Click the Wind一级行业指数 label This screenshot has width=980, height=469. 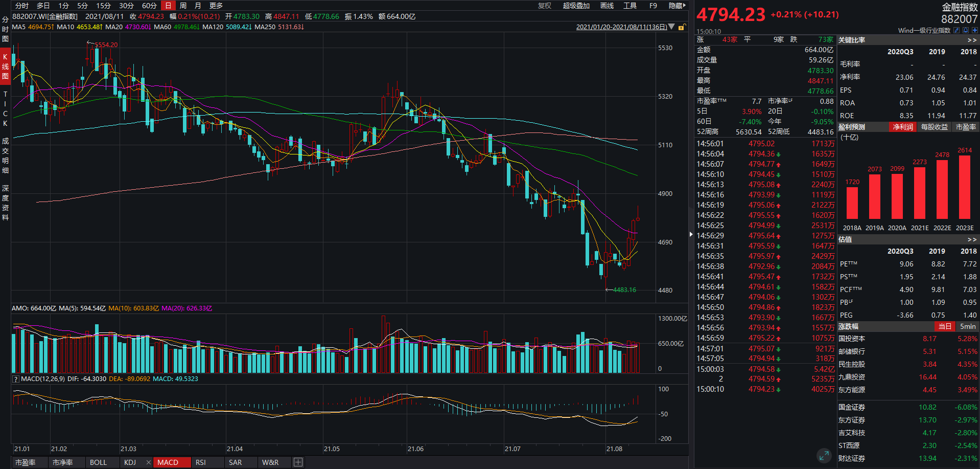[924, 31]
